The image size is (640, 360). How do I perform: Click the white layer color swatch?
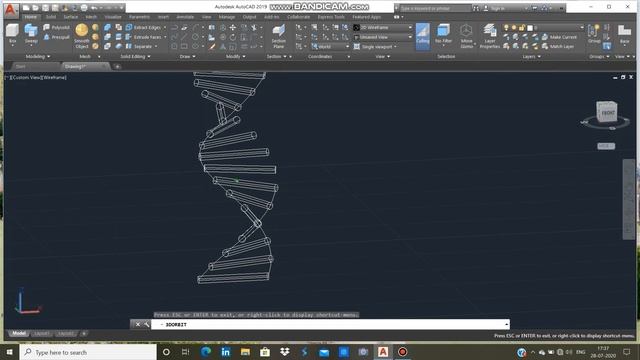(530, 28)
